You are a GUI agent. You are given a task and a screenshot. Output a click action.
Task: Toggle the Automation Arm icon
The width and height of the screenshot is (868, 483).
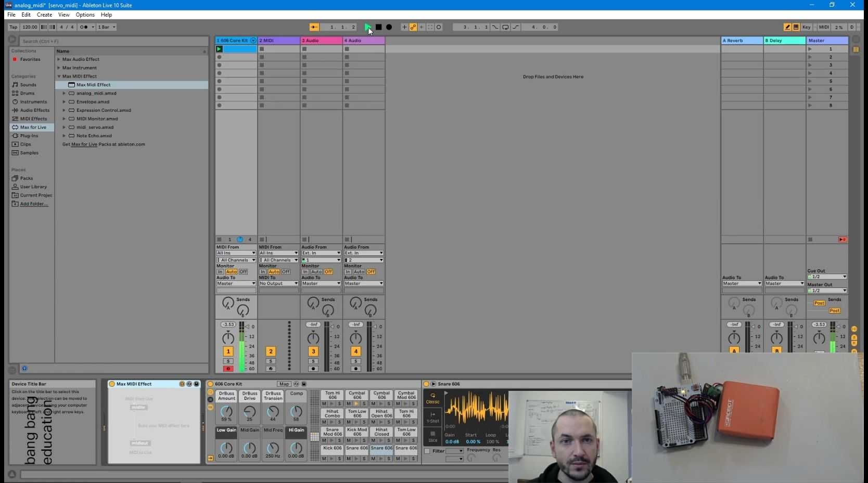(x=413, y=27)
